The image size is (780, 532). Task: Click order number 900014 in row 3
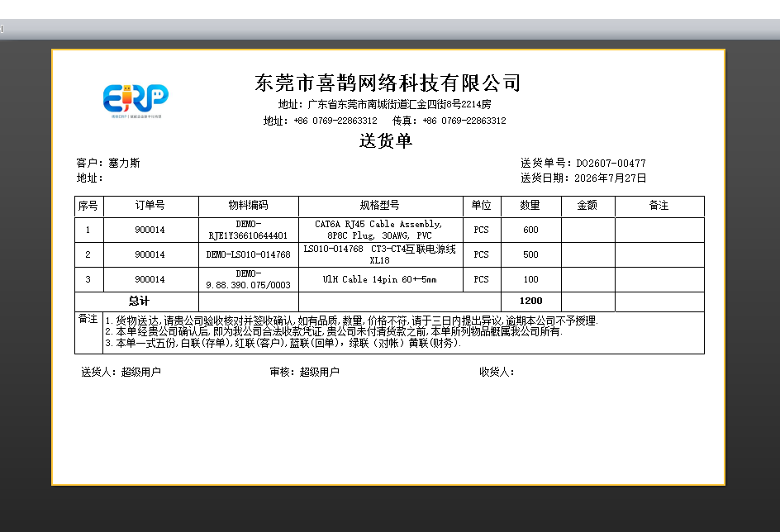(150, 279)
